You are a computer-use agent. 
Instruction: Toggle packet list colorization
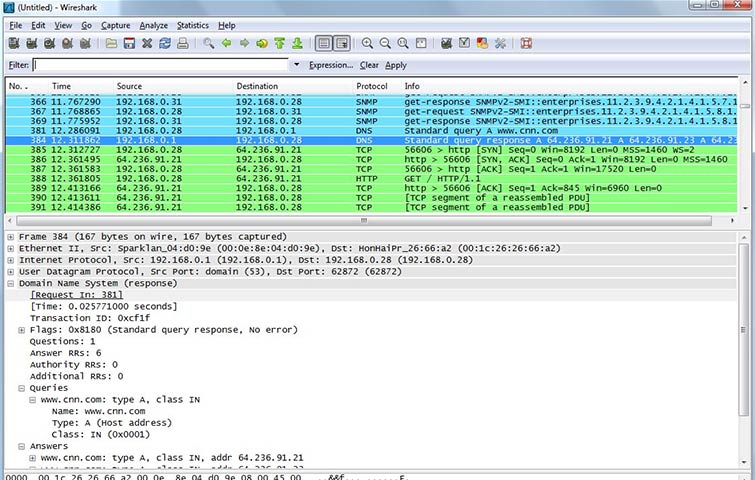(x=324, y=43)
